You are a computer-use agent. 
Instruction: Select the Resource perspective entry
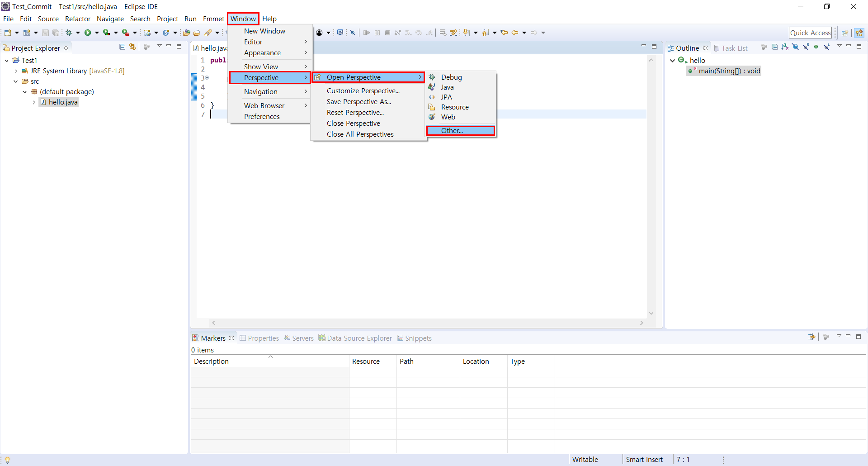pos(461,107)
